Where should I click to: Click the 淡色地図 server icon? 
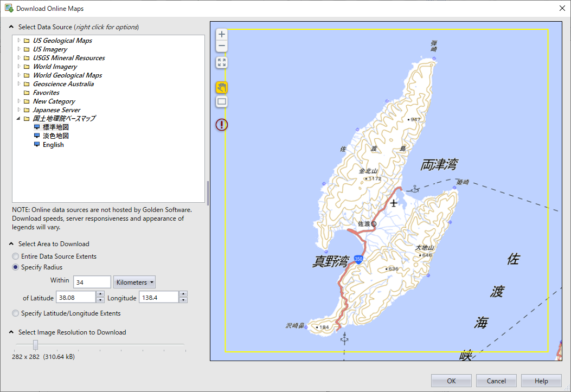[x=37, y=136]
